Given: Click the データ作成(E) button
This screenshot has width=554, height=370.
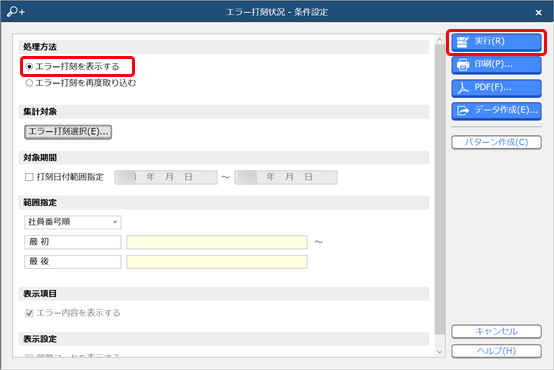Looking at the screenshot, I should click(x=496, y=111).
